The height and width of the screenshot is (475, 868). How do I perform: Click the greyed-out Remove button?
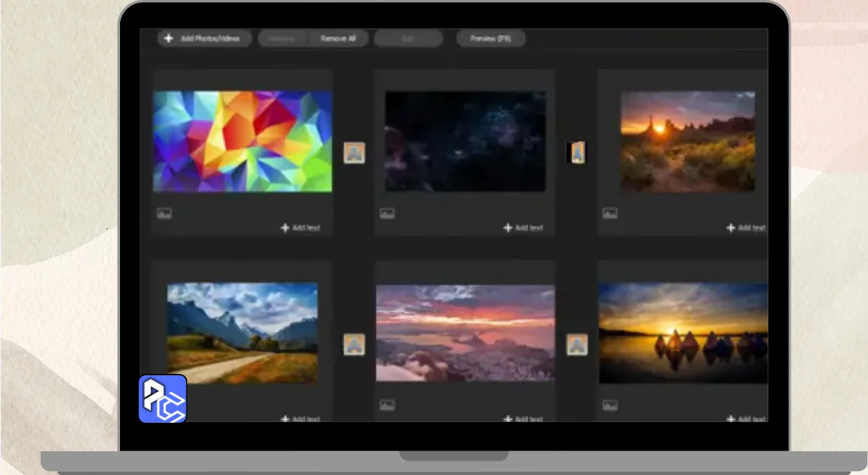282,39
